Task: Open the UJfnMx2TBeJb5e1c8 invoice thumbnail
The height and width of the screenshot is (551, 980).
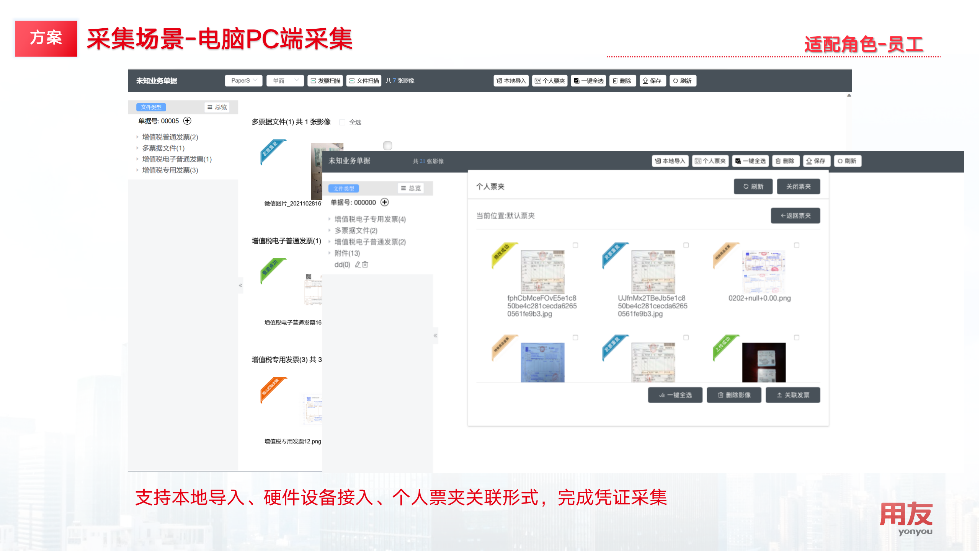Action: coord(653,272)
